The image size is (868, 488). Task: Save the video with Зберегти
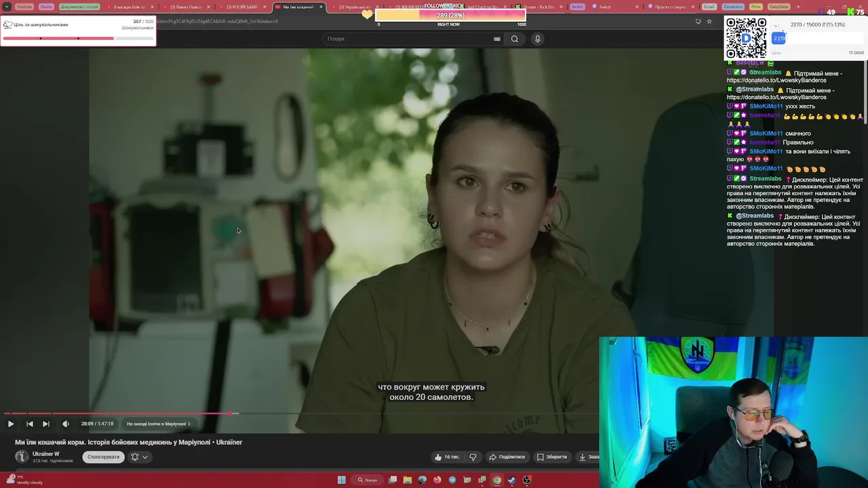[552, 457]
